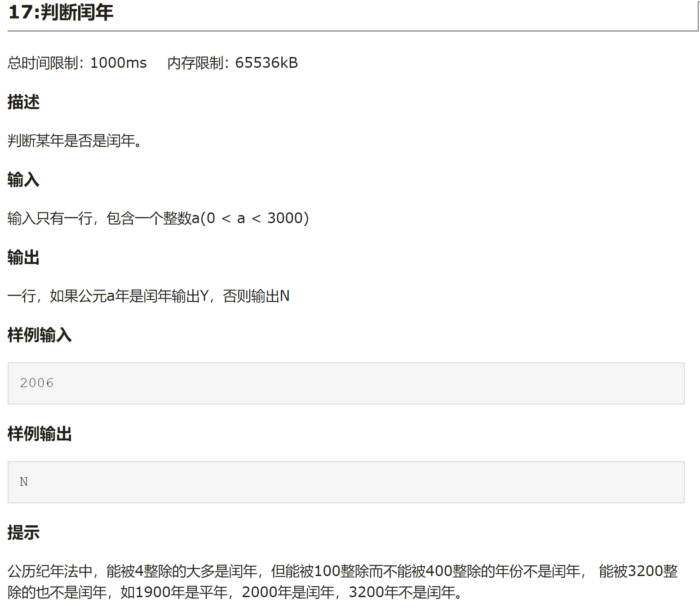This screenshot has width=700, height=616.
Task: Click the sample input box containing 2006
Action: pyautogui.click(x=350, y=383)
